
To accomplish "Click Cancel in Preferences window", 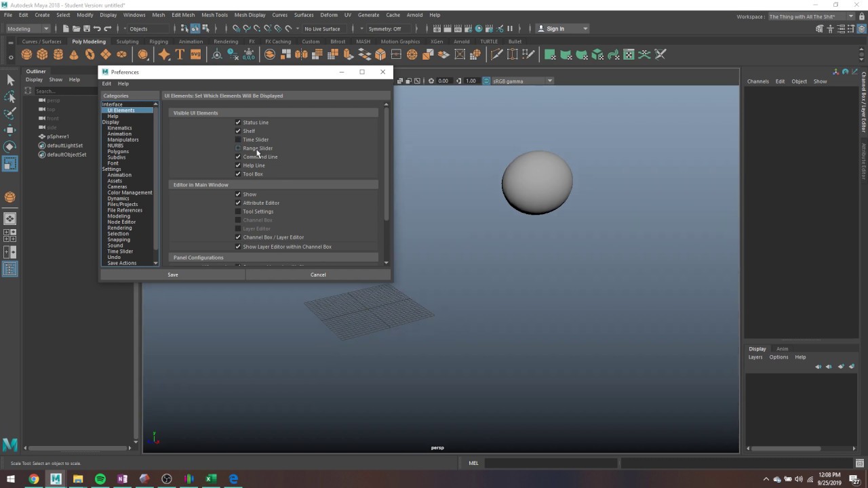I will point(318,274).
